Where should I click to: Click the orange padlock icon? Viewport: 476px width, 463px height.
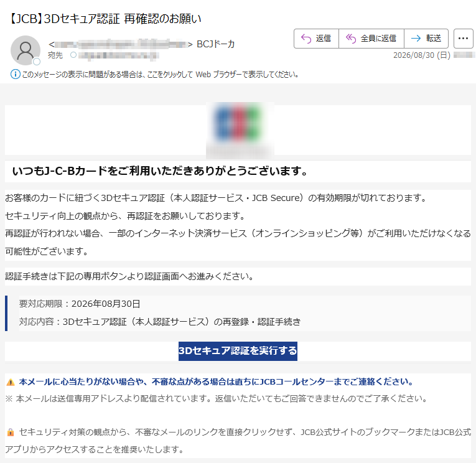click(11, 432)
